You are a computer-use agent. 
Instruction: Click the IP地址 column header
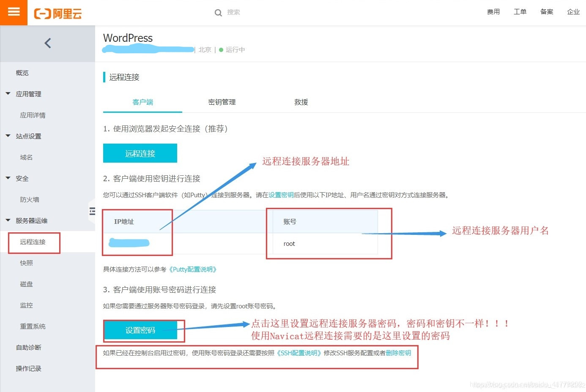click(x=124, y=222)
